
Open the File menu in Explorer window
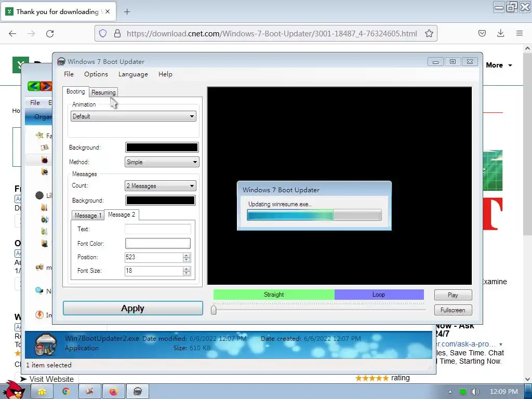click(x=35, y=102)
